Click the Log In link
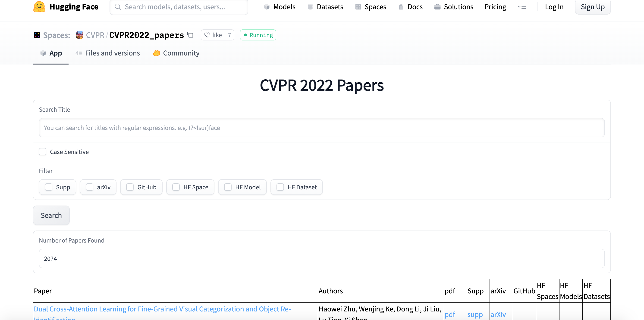 click(554, 7)
